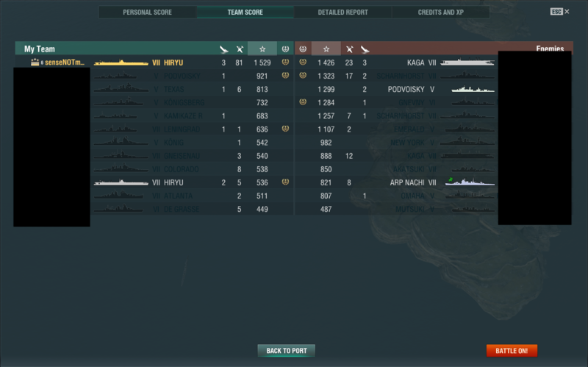The height and width of the screenshot is (367, 588).
Task: Open the Personal Score tab
Action: coord(148,12)
